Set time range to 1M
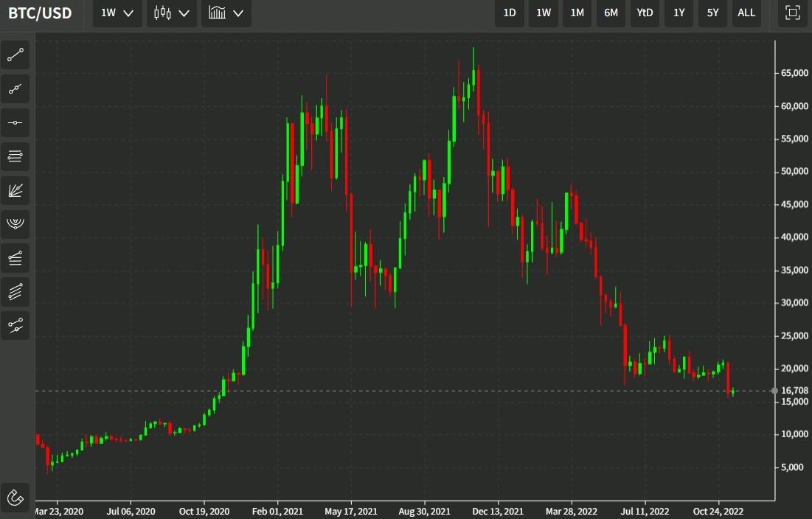This screenshot has height=519, width=812. coord(577,13)
